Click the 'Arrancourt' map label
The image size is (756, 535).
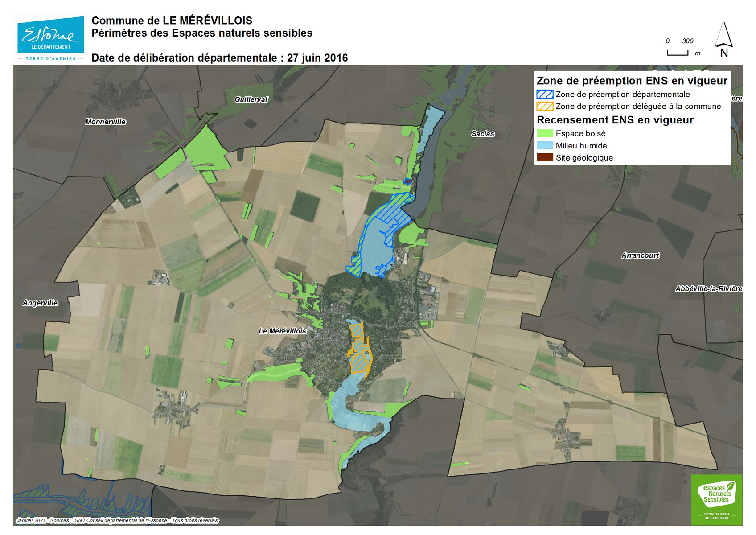(640, 255)
